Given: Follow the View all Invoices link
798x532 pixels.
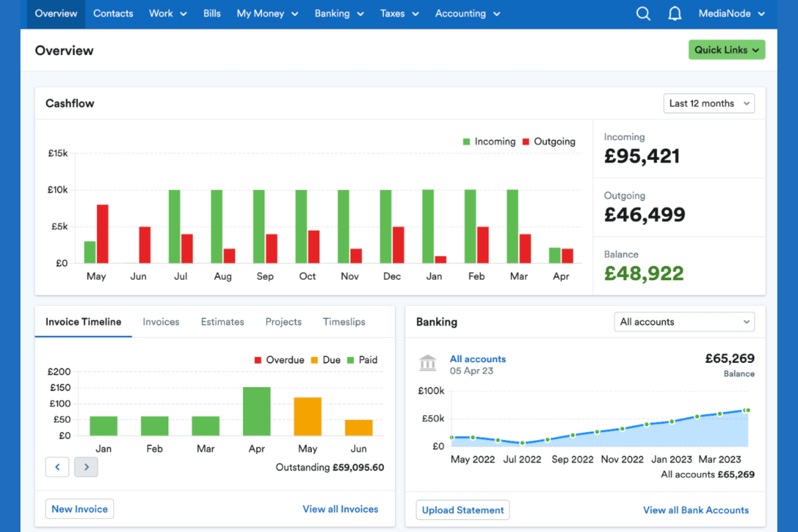Looking at the screenshot, I should click(x=340, y=509).
